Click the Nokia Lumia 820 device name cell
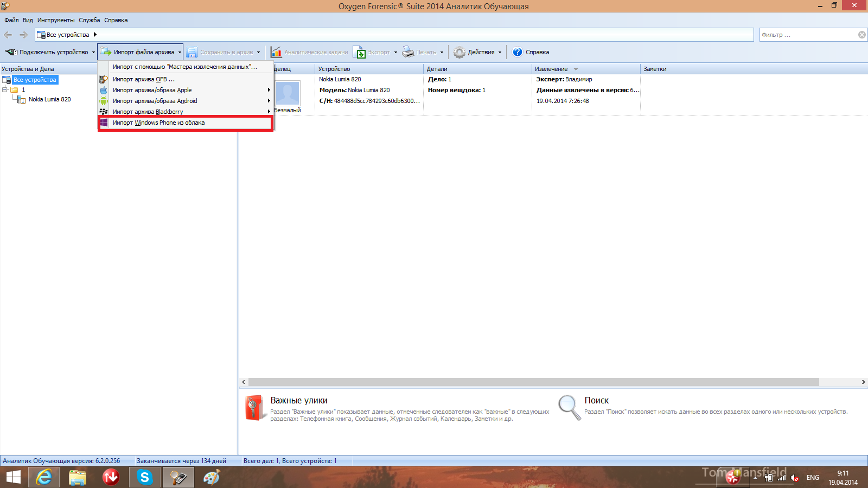 (340, 79)
